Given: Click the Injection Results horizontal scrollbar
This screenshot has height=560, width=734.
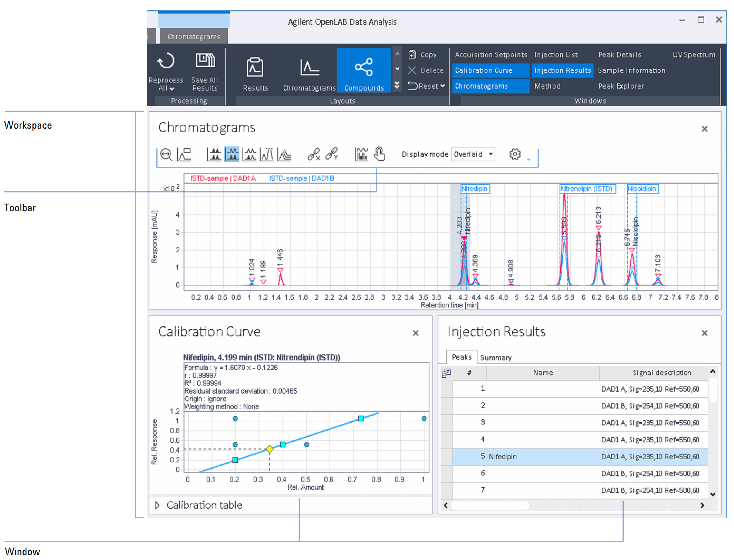Looking at the screenshot, I should pos(489,505).
